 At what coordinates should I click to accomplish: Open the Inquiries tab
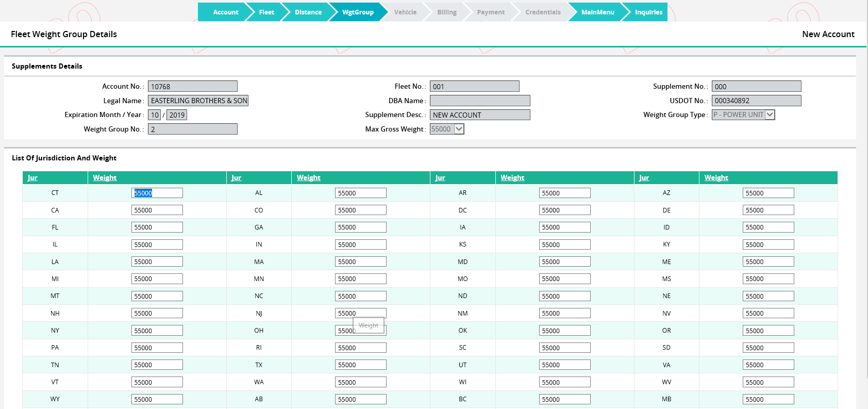[648, 12]
